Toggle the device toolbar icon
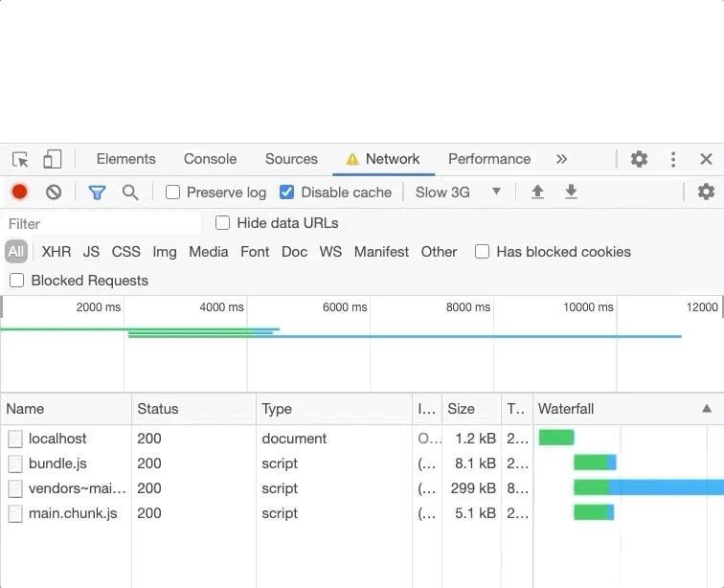This screenshot has height=588, width=724. (53, 160)
